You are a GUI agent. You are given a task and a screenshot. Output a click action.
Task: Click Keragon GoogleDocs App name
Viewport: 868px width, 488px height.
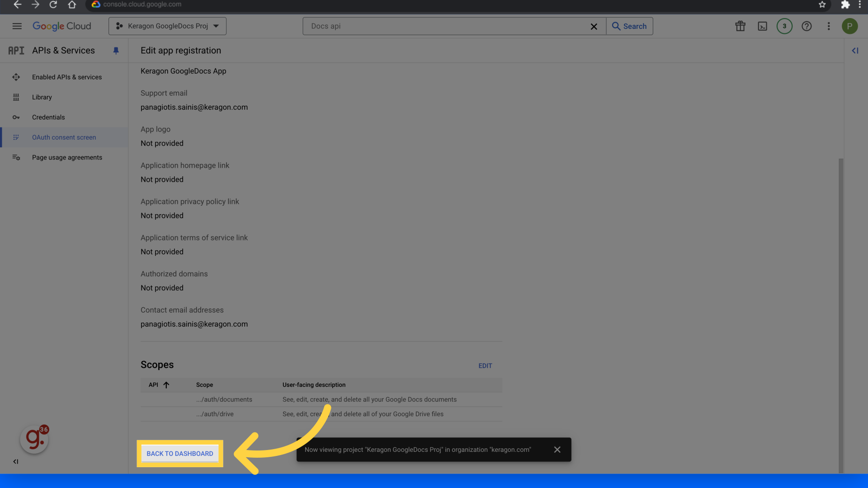tap(183, 71)
